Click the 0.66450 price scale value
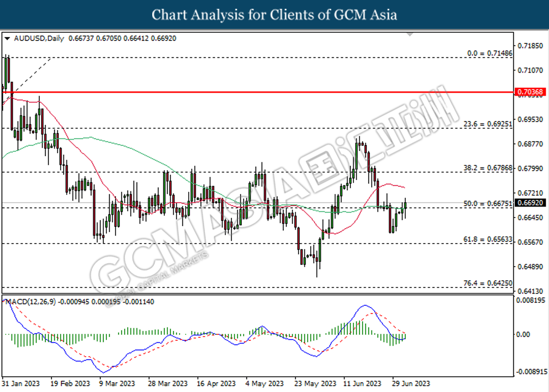 [x=530, y=217]
